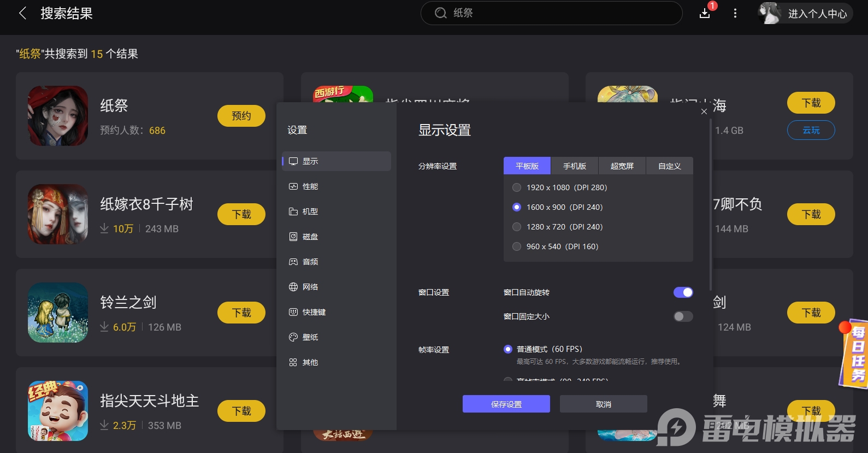Click the display monitor icon in settings

[293, 161]
